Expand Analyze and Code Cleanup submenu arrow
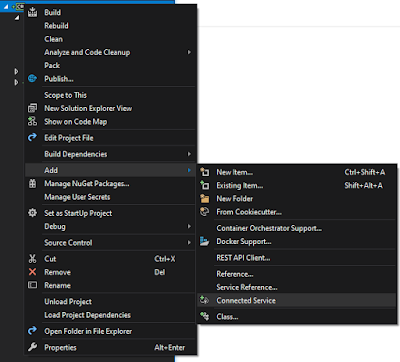 (x=189, y=52)
